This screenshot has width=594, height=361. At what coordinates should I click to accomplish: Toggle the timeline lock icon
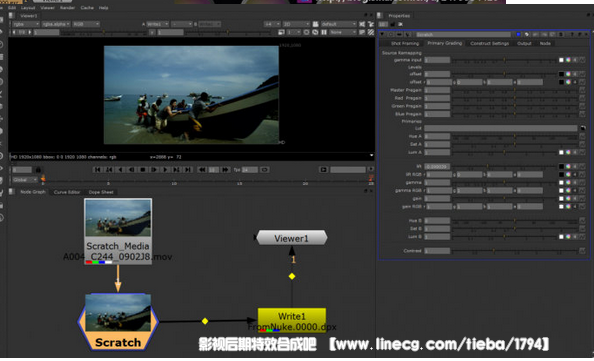click(x=38, y=170)
